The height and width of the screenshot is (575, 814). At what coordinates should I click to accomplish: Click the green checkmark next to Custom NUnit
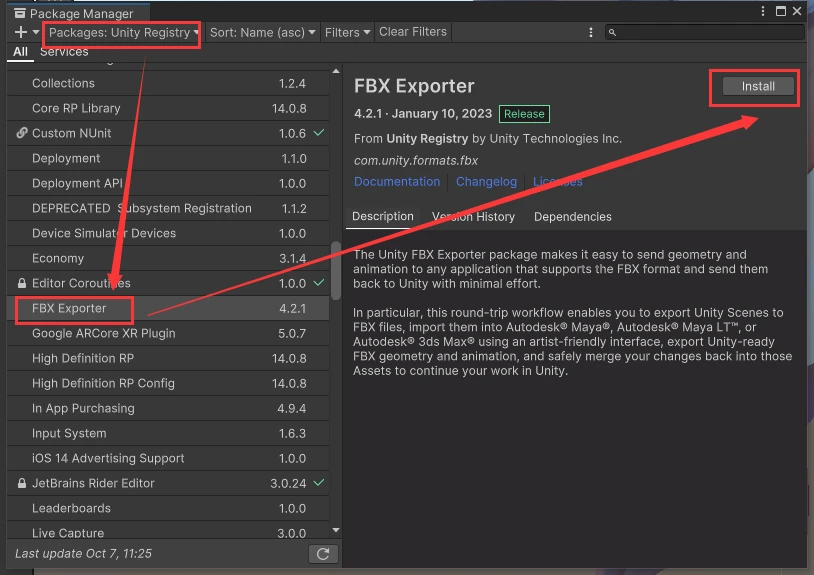coord(319,133)
